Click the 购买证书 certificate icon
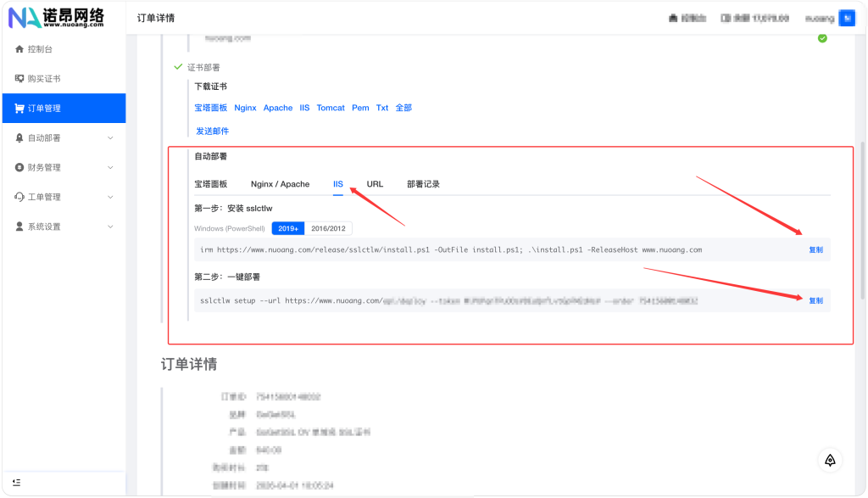868x498 pixels. 19,79
